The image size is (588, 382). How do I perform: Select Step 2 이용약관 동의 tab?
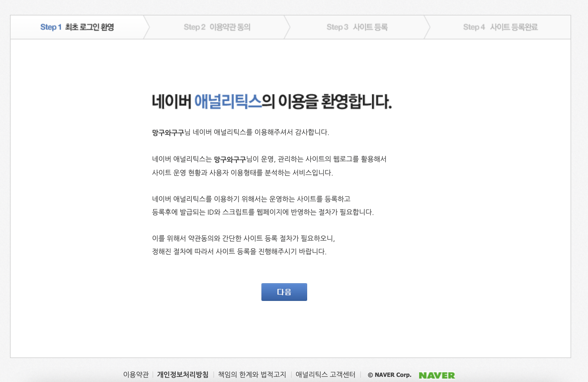(217, 27)
